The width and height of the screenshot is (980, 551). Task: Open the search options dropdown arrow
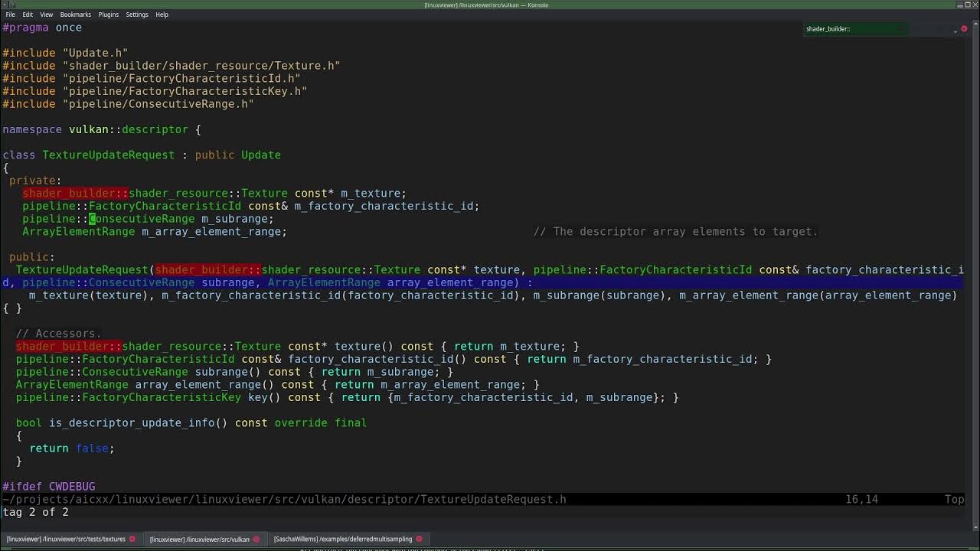955,30
